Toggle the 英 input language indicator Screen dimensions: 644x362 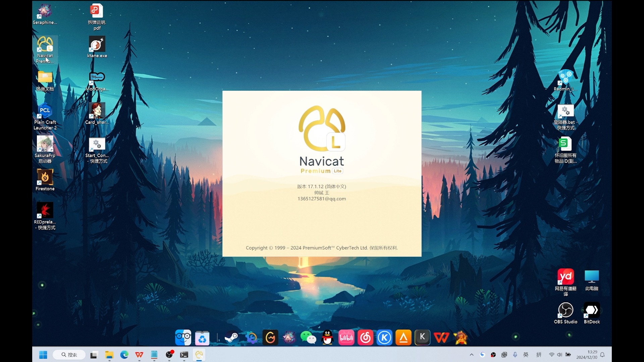[x=526, y=355]
